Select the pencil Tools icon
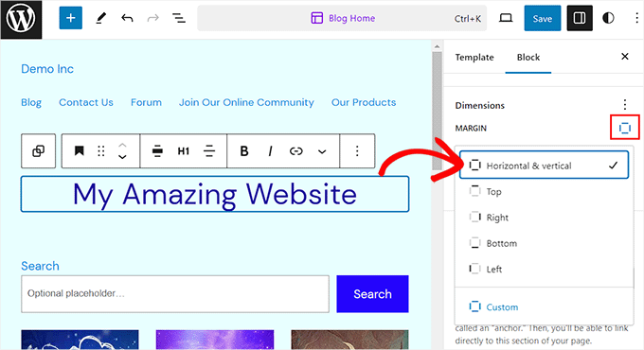The width and height of the screenshot is (644, 350). point(100,18)
